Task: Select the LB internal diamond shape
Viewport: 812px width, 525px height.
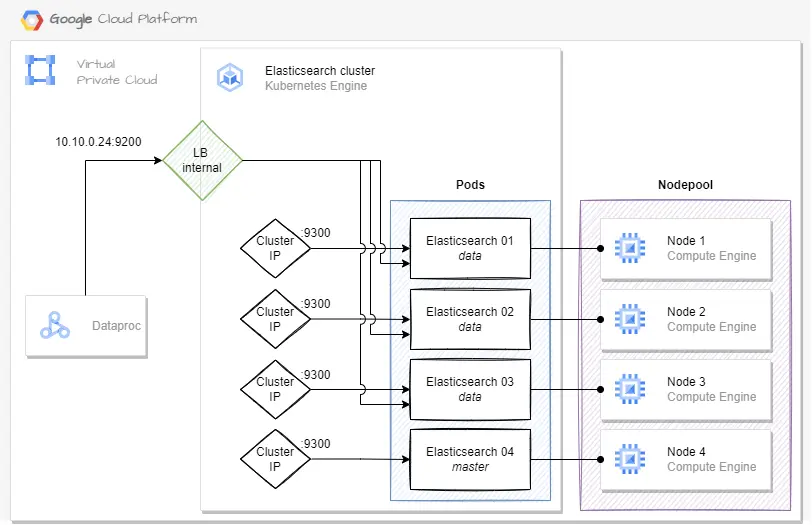Action: 202,161
